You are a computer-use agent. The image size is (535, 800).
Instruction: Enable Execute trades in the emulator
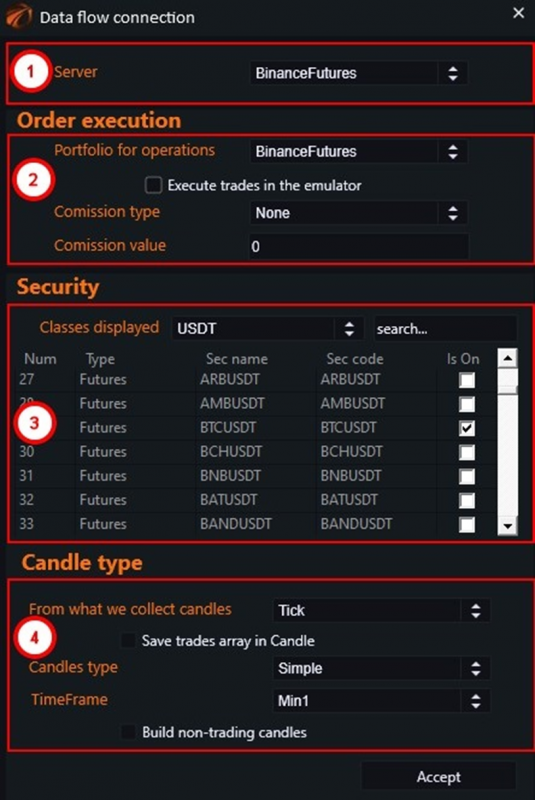pyautogui.click(x=154, y=185)
